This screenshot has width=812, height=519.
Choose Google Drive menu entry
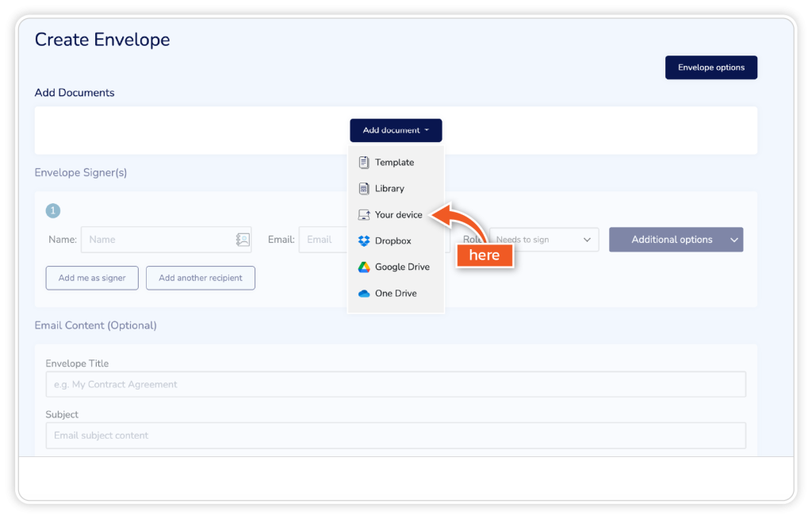click(402, 267)
